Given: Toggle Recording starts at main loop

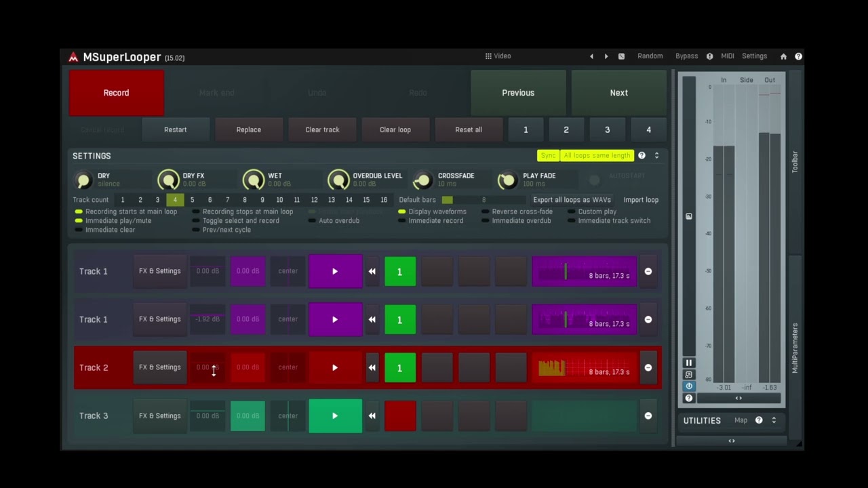Looking at the screenshot, I should 126,211.
